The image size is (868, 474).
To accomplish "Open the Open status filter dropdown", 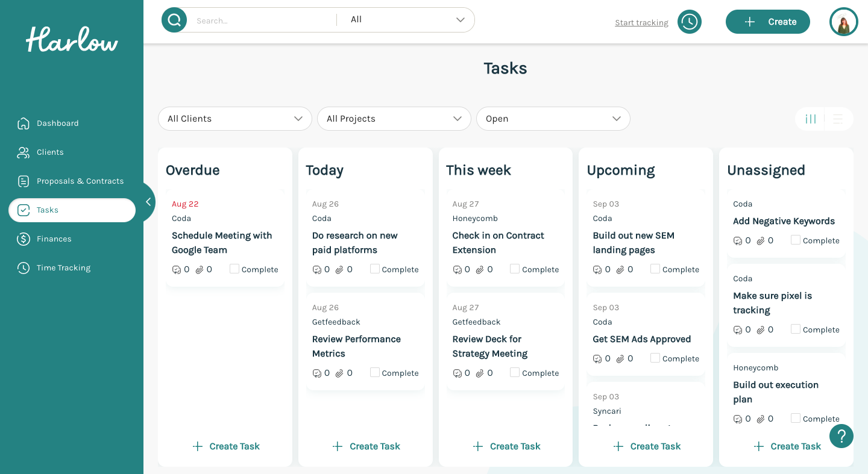I will 553,119.
